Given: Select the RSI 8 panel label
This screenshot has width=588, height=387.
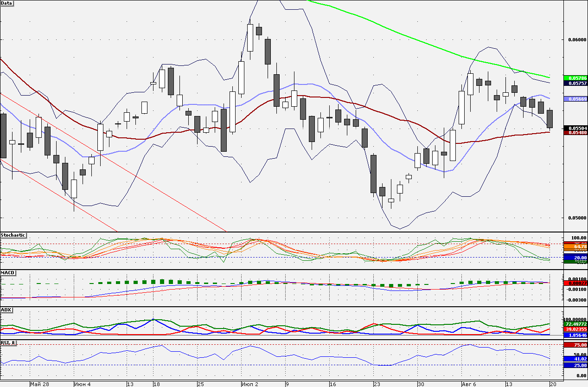Looking at the screenshot, I should (8, 343).
